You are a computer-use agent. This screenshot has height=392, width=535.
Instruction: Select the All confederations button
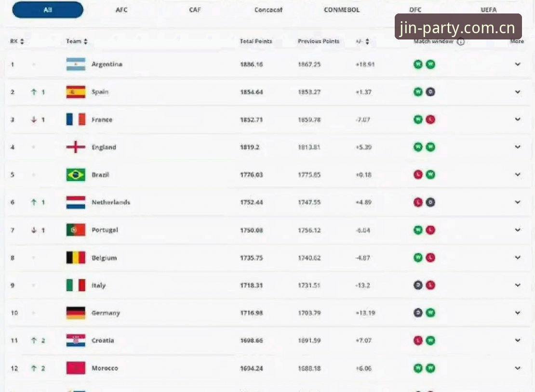point(48,10)
